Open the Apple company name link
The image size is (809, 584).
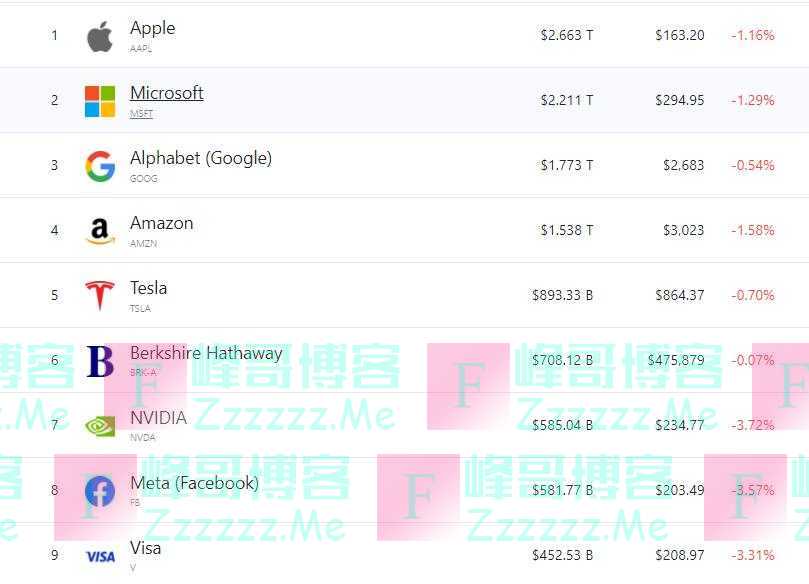coord(153,28)
